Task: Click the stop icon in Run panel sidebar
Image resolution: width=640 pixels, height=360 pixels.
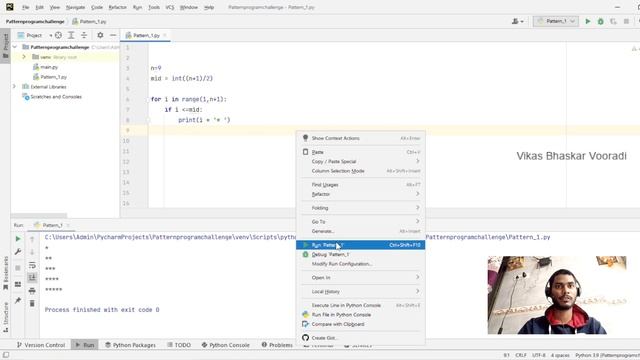Action: pyautogui.click(x=18, y=268)
